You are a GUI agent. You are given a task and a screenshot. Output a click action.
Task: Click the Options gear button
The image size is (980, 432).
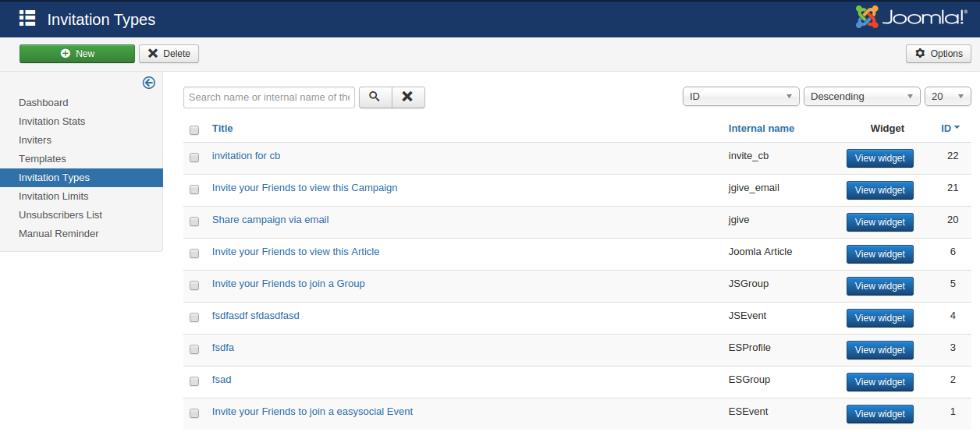(x=938, y=54)
